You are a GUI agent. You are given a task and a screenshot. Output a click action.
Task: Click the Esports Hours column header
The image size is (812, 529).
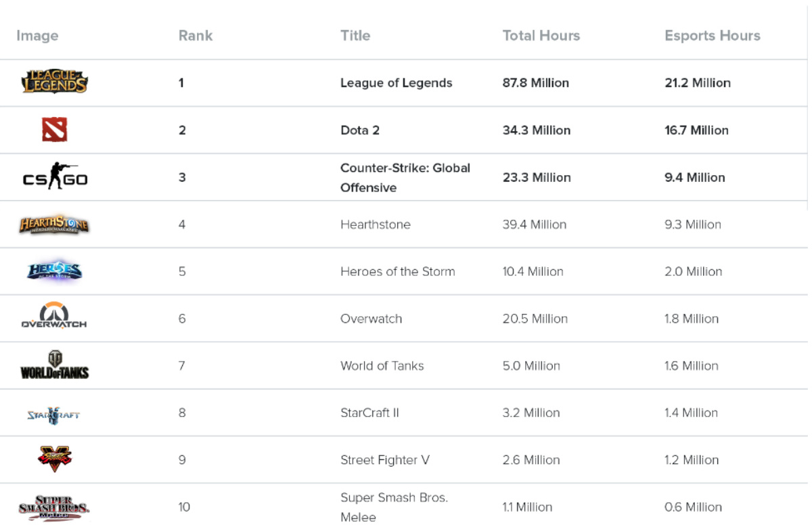713,36
